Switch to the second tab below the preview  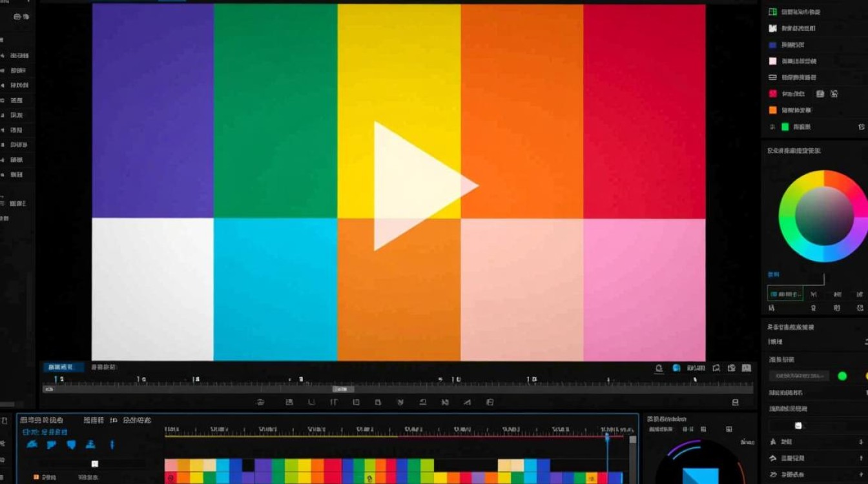pyautogui.click(x=103, y=367)
